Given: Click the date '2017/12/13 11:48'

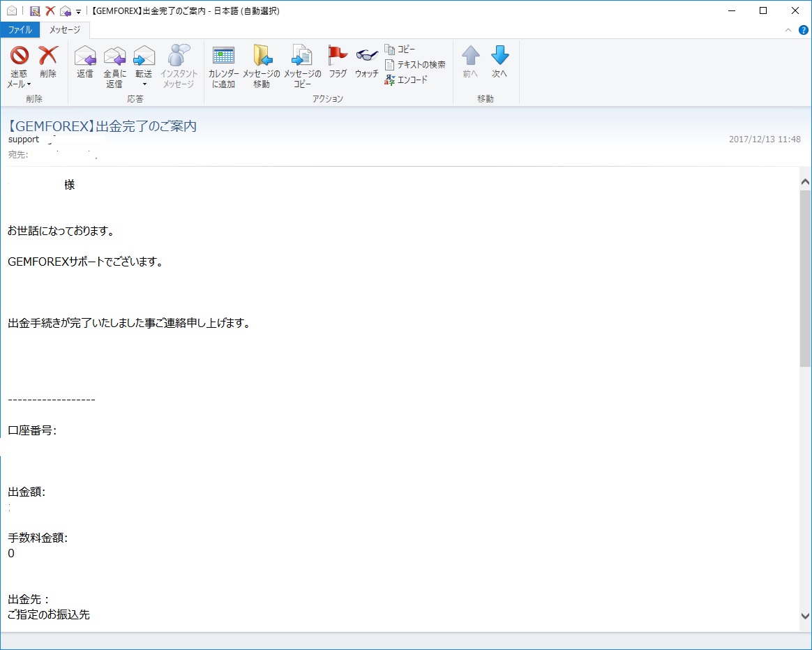Looking at the screenshot, I should (765, 139).
